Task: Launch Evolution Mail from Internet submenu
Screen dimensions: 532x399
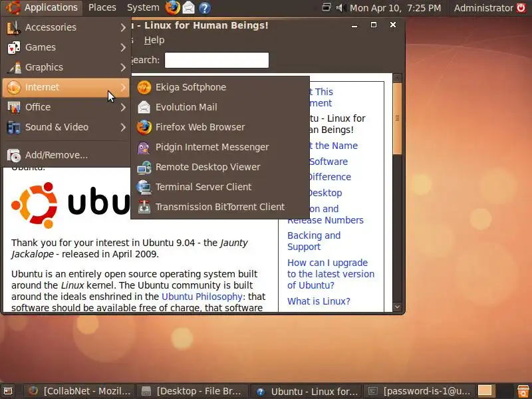Action: 220,107
